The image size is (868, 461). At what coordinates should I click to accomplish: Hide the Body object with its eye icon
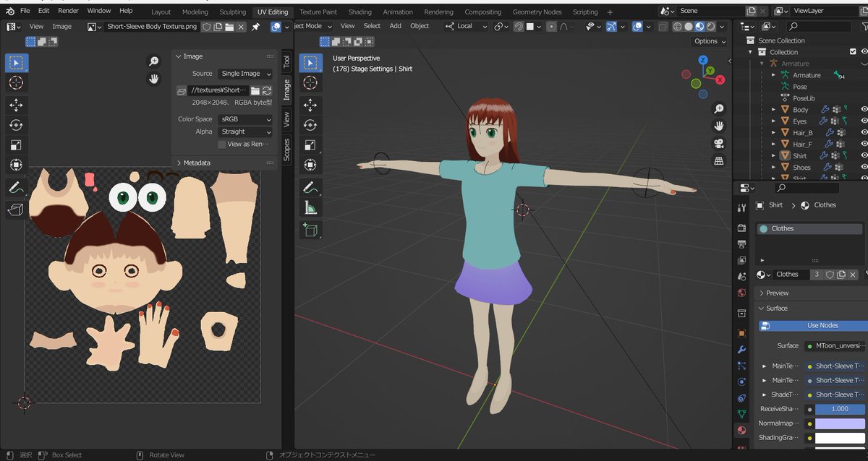pyautogui.click(x=864, y=110)
